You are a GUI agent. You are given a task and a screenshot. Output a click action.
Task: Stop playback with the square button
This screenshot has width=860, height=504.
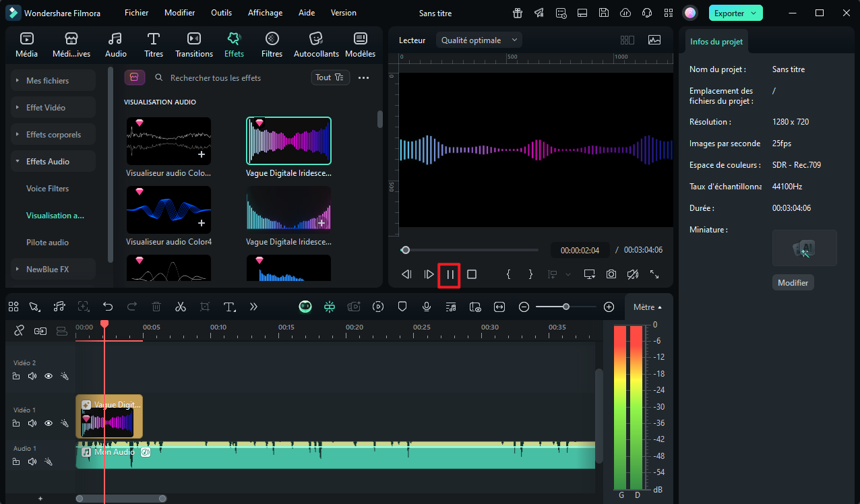[472, 274]
